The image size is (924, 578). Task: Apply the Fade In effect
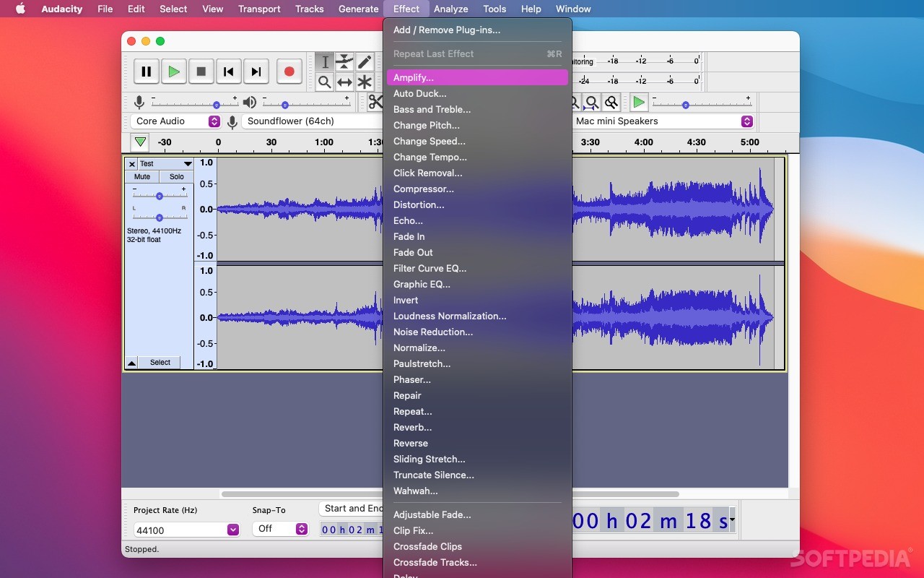[477, 236]
